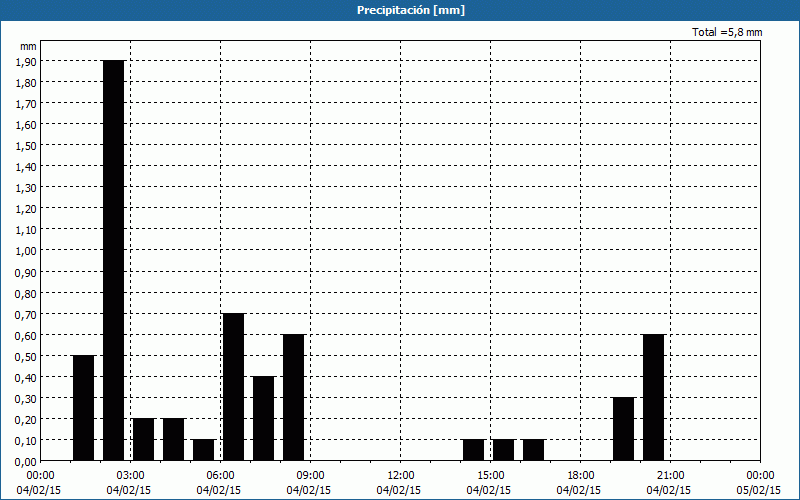Click the 0,40 bar between 07:00 and 08:00

264,419
